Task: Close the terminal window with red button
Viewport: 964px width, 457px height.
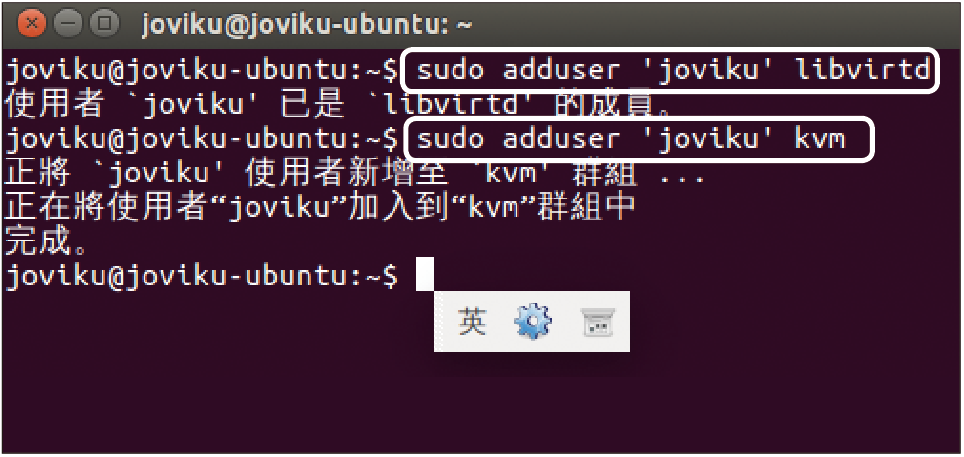Action: pos(32,25)
